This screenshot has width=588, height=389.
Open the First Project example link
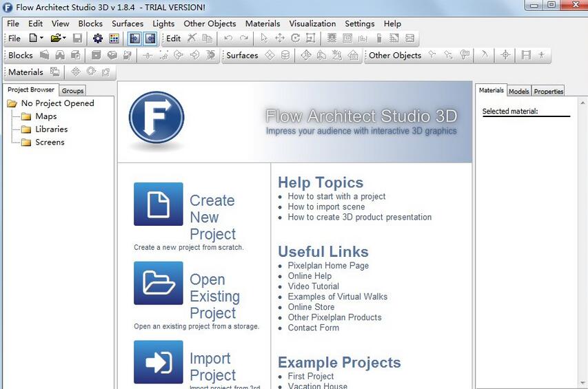tap(310, 376)
